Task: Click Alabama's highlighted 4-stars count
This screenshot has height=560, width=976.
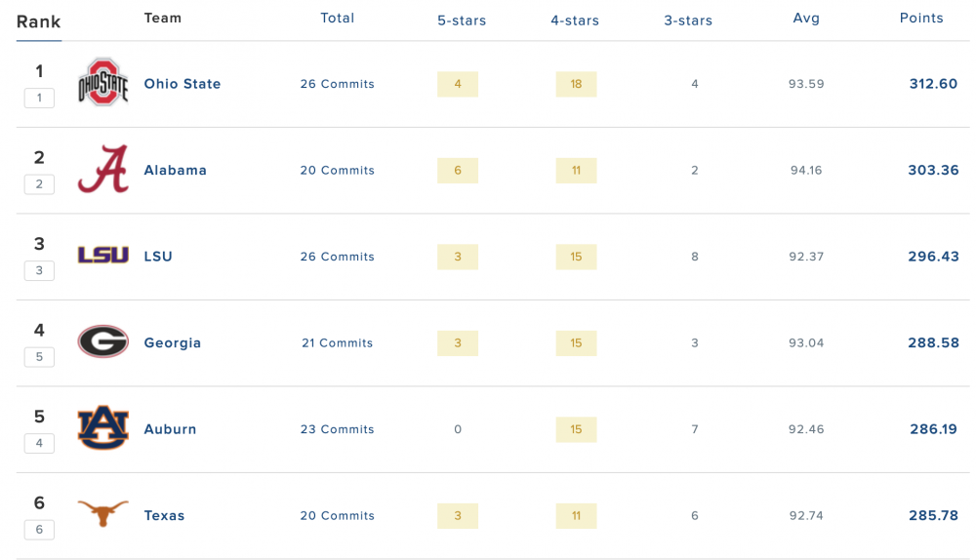Action: click(576, 171)
